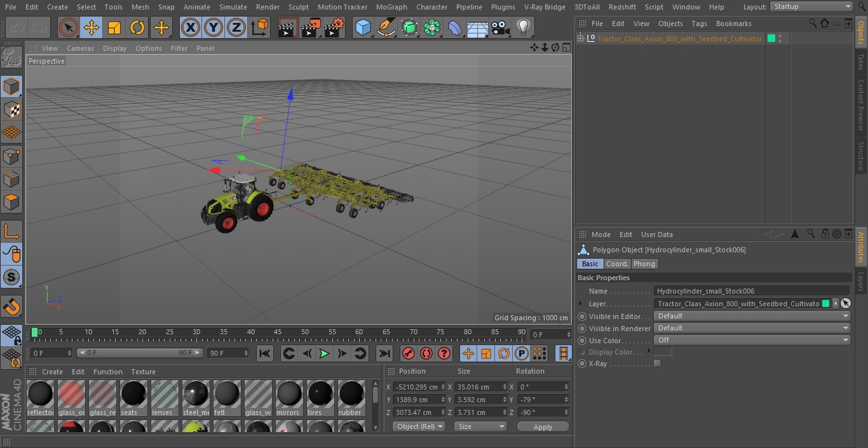Open Use Color dropdown
The width and height of the screenshot is (868, 448).
[752, 340]
